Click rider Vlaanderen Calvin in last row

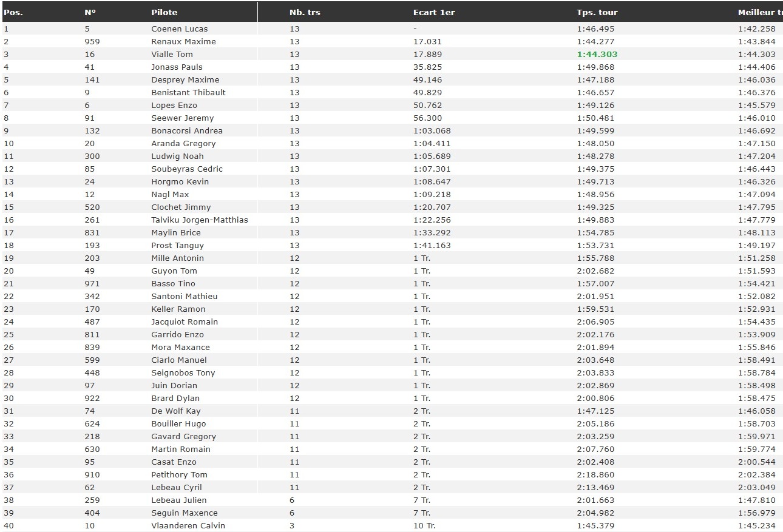188,526
